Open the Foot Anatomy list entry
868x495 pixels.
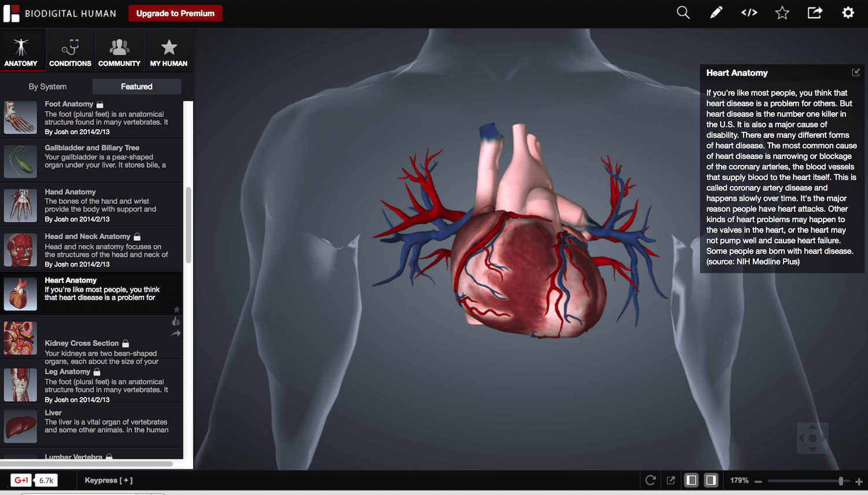[x=91, y=118]
